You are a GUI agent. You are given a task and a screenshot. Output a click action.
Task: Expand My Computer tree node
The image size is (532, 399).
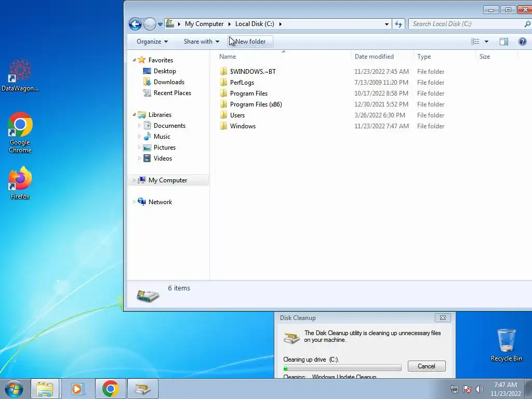[134, 180]
